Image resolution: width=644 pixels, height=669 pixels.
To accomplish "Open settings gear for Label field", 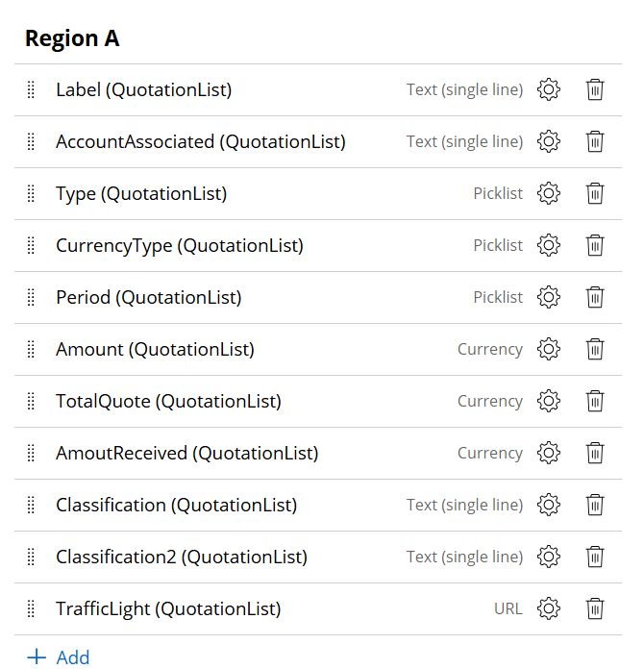I will pos(549,89).
